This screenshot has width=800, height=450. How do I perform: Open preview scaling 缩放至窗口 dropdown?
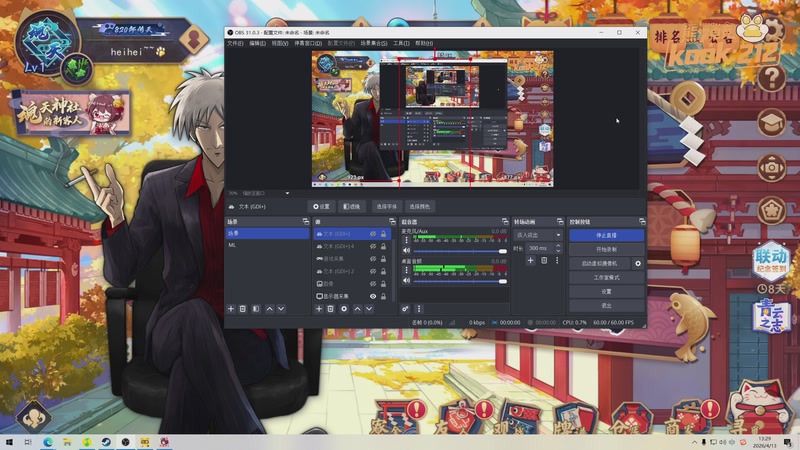click(266, 193)
